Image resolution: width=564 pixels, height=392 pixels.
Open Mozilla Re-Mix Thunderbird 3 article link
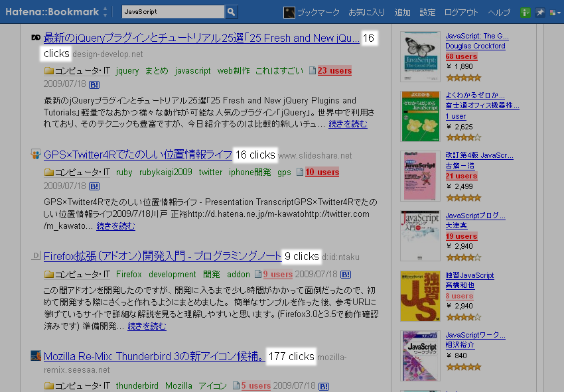coord(155,356)
